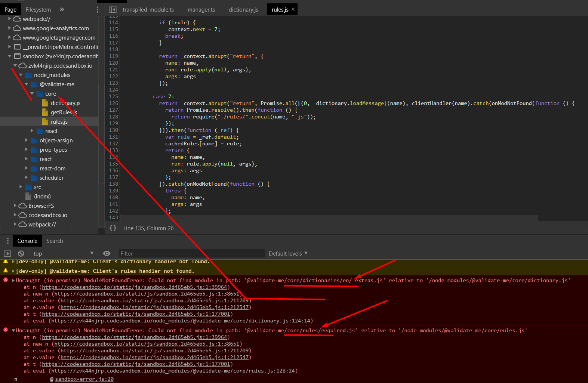Open the rules.js:128:24 stack trace link
Viewport: 588px width, 383px height.
[x=173, y=371]
